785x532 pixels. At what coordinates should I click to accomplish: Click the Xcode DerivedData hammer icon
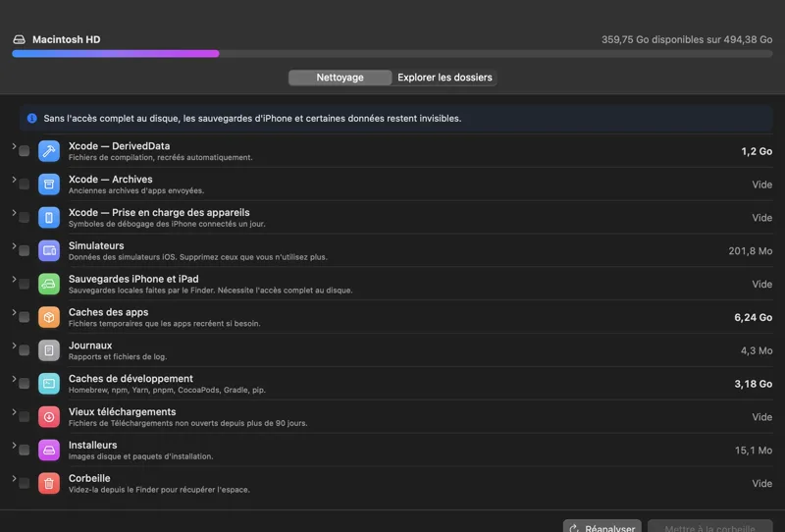[49, 151]
